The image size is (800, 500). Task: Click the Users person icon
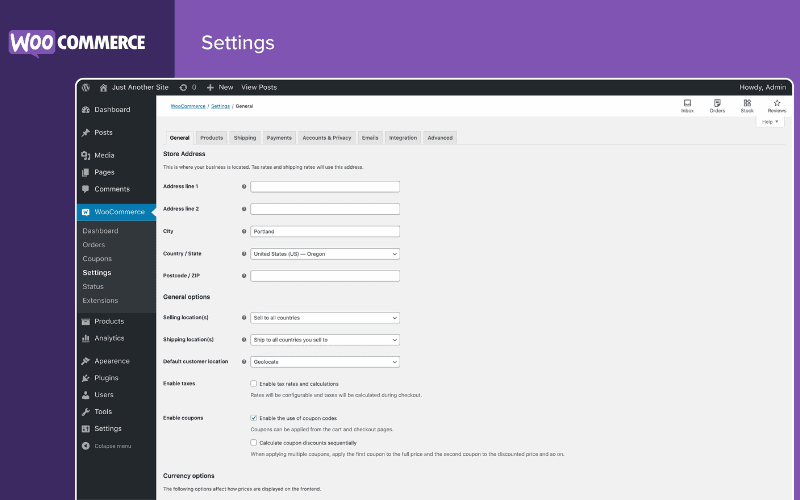(x=86, y=395)
